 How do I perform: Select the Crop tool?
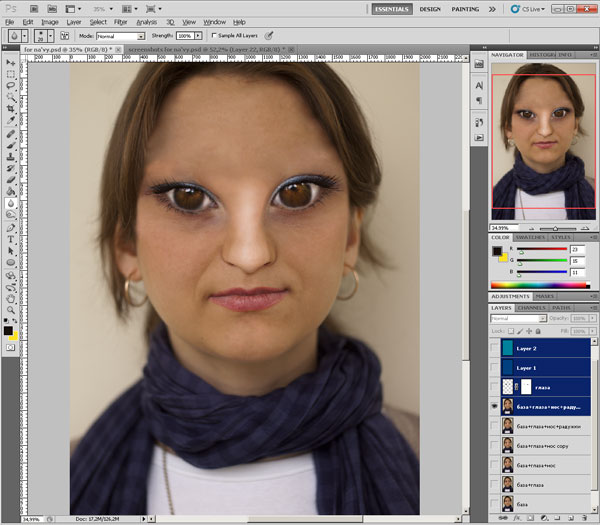click(10, 109)
